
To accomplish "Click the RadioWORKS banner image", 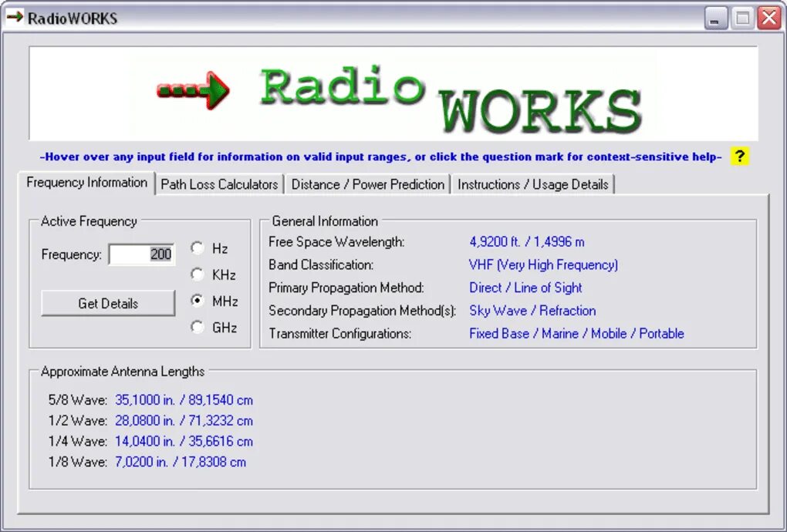I will [x=393, y=94].
